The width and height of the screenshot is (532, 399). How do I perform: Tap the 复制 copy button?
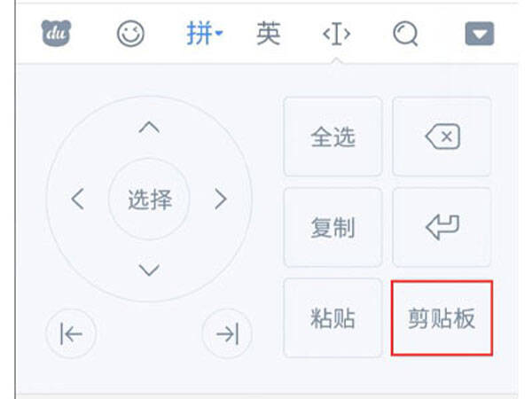click(x=332, y=227)
